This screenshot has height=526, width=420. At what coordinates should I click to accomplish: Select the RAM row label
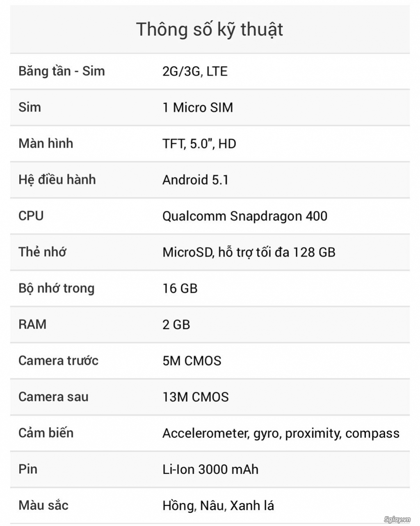pyautogui.click(x=32, y=324)
